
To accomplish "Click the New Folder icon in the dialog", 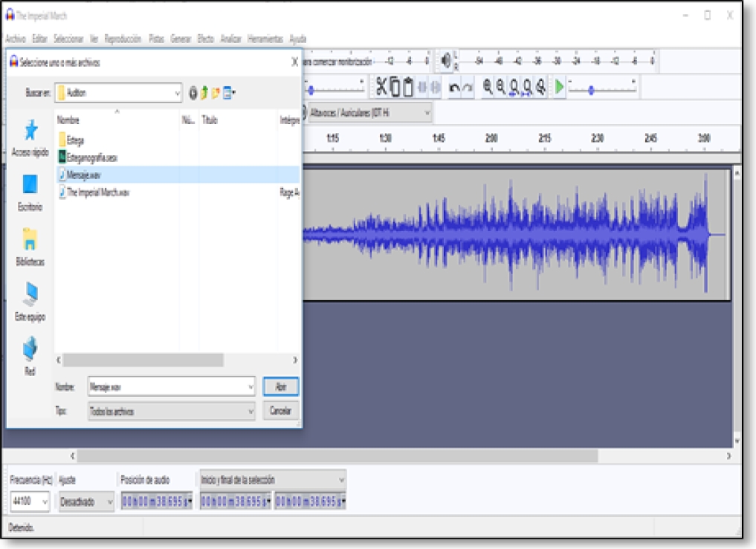I will click(x=216, y=93).
